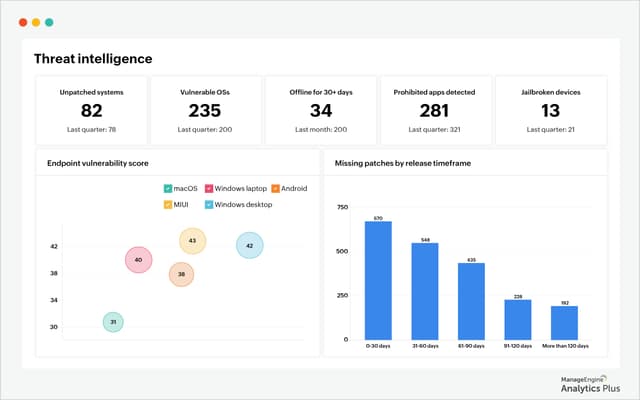This screenshot has height=400, width=640.
Task: Click the yellow window minimize dot
Action: pos(36,22)
